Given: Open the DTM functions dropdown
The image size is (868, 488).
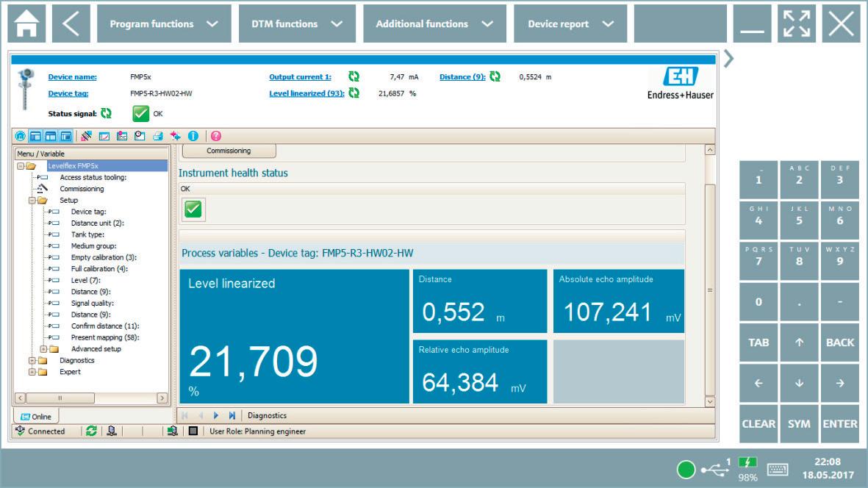Looking at the screenshot, I should click(x=297, y=24).
